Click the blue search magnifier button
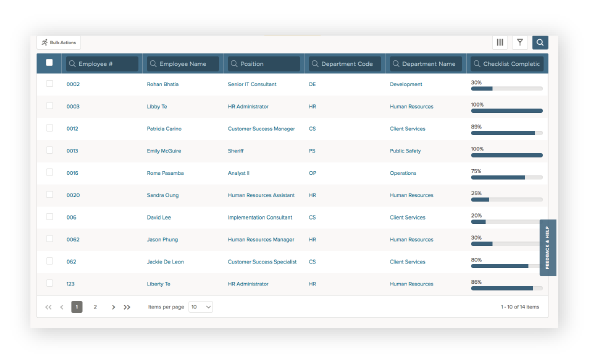Viewport: 593px width, 363px height. point(540,42)
